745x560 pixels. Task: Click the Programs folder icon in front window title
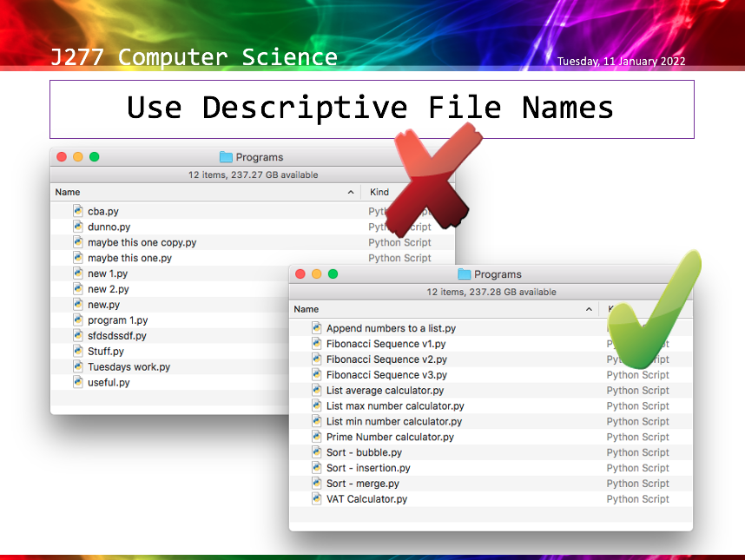pyautogui.click(x=465, y=274)
